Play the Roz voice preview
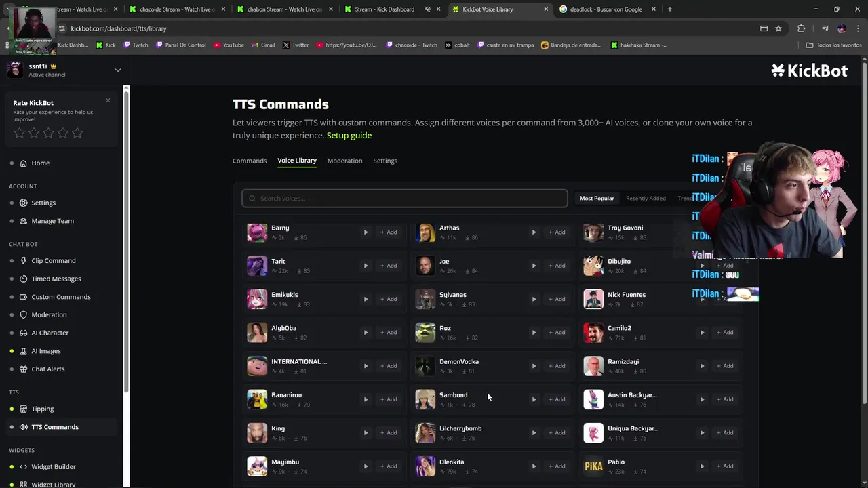This screenshot has height=488, width=868. (x=534, y=333)
